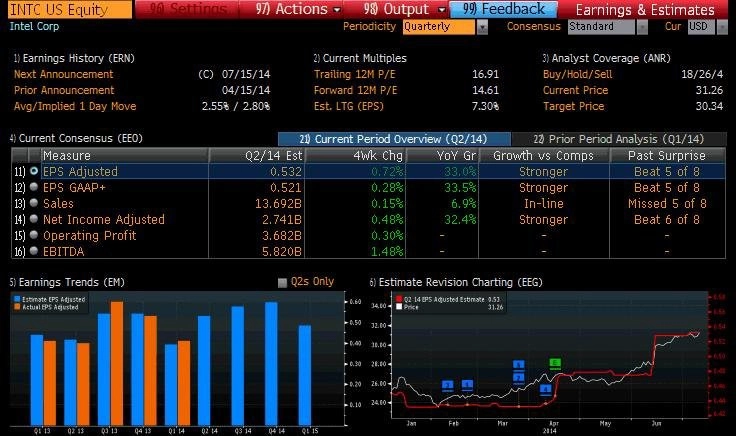Click the Current Price value 31.26 under Analyst Coverage
Image resolution: width=736 pixels, height=436 pixels.
tap(709, 90)
